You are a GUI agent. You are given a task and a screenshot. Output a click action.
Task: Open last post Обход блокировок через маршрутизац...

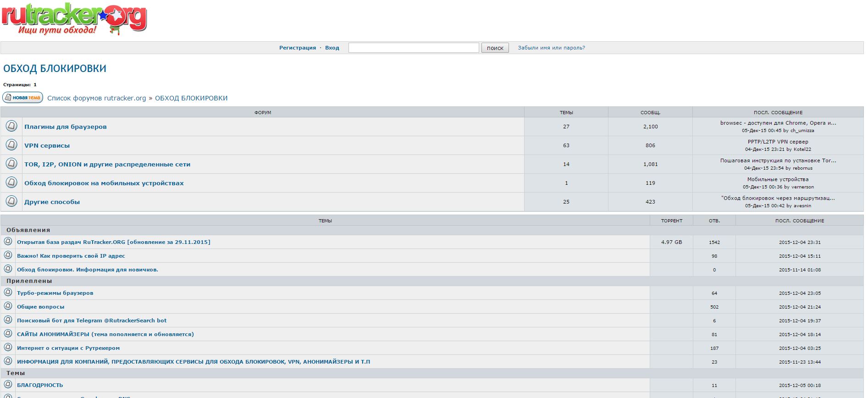tap(778, 198)
